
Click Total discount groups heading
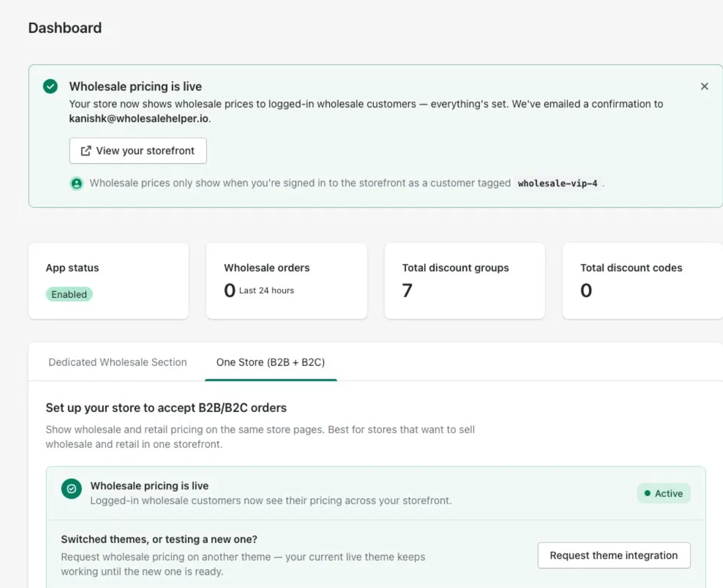(455, 268)
